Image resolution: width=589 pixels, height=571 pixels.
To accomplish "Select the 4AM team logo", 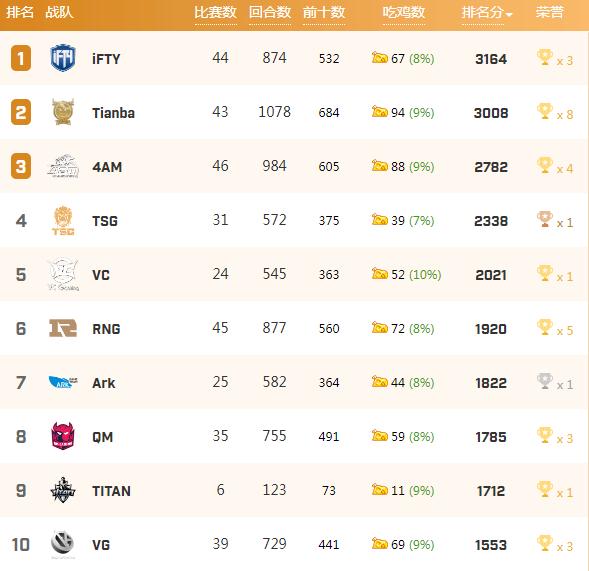I will click(x=63, y=166).
